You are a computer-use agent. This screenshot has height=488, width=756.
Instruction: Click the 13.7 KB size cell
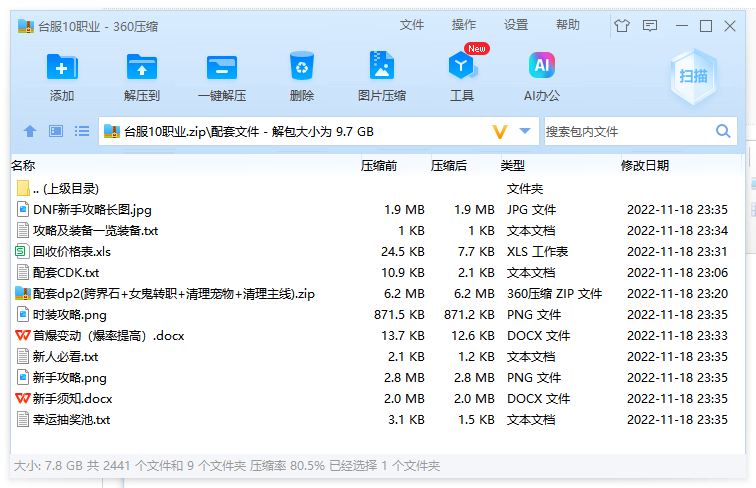(403, 336)
